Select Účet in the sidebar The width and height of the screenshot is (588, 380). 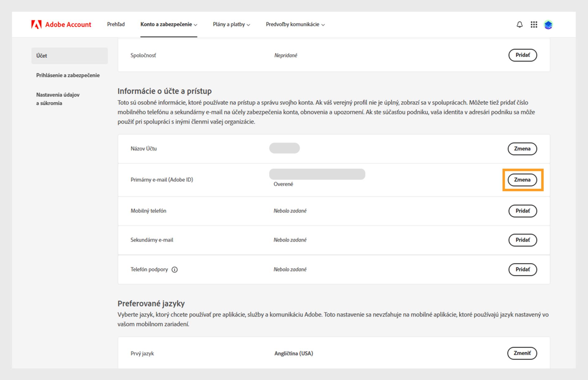(70, 56)
